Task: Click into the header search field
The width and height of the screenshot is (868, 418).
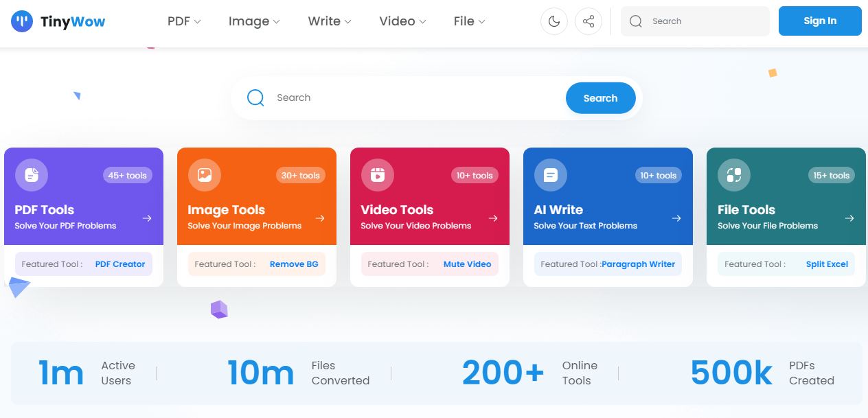Action: [x=695, y=21]
